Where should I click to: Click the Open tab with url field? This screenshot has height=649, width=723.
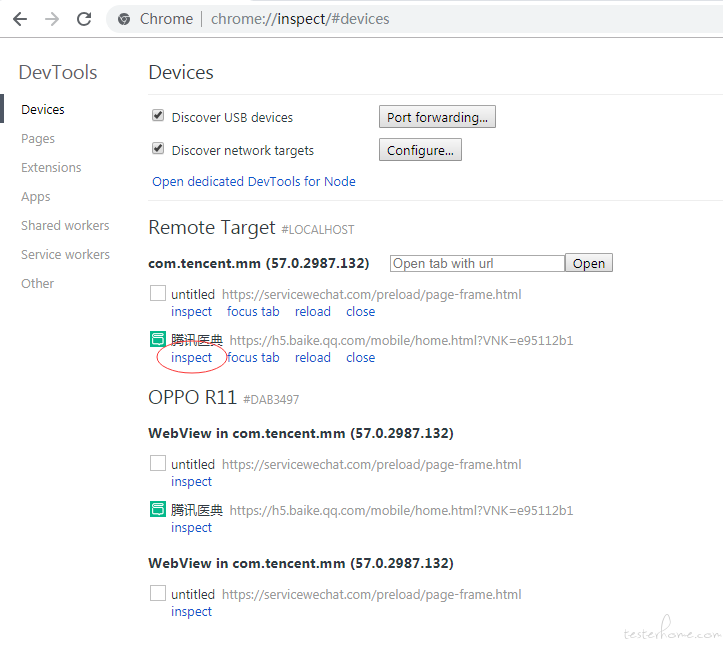[477, 263]
